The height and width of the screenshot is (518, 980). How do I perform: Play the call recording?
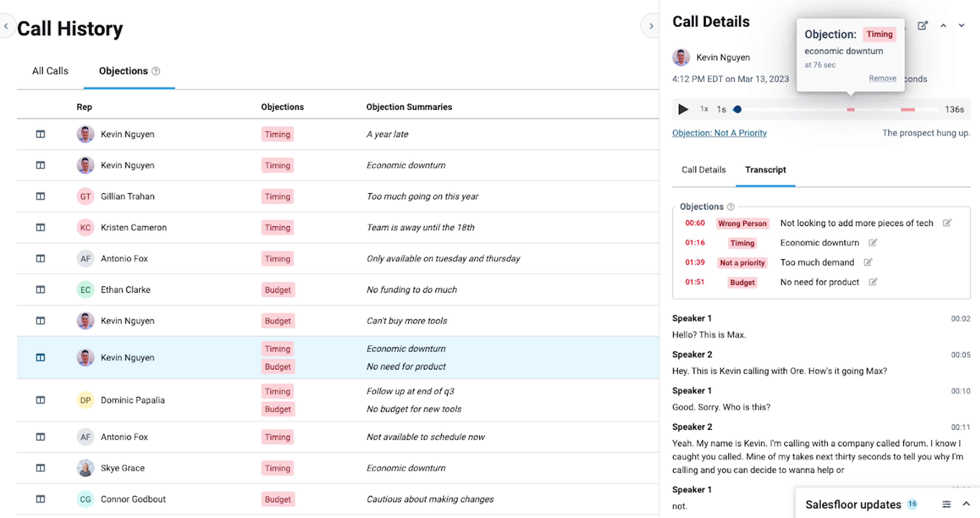(x=683, y=109)
